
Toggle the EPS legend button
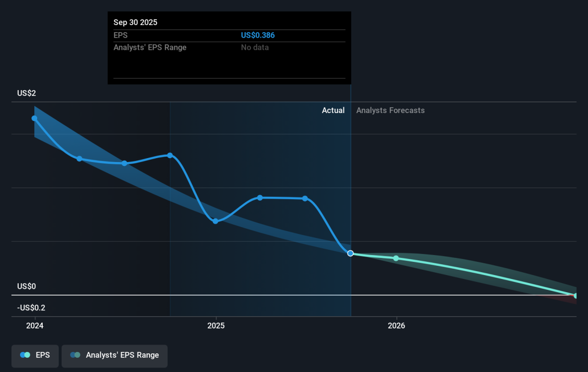click(35, 355)
